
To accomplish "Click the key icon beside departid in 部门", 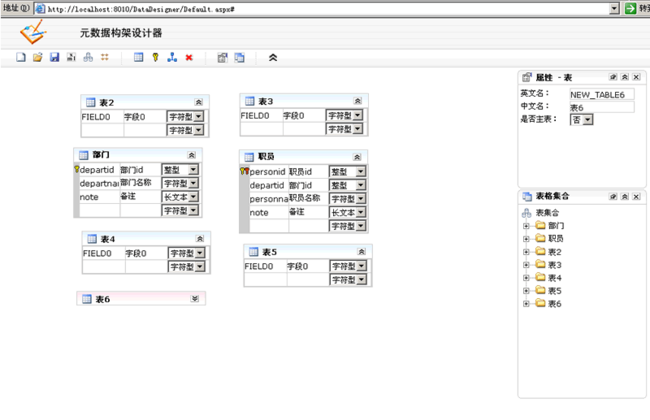I will click(77, 169).
